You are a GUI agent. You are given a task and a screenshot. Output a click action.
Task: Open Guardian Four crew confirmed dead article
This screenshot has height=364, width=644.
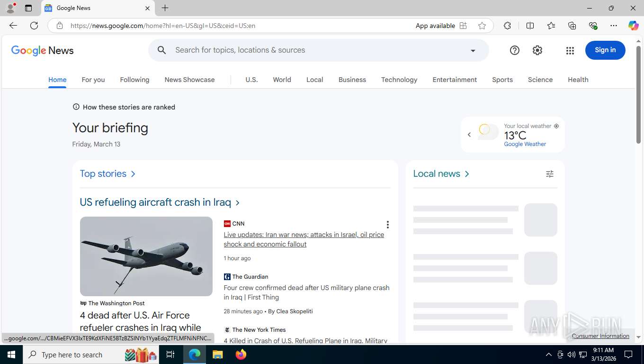tap(306, 292)
